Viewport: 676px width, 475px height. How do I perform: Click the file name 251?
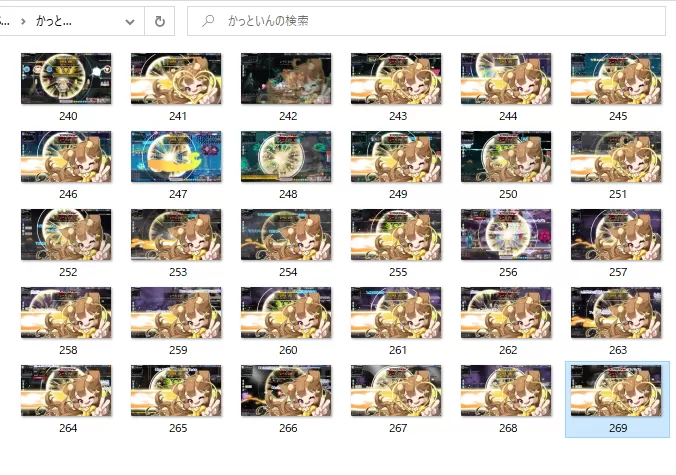(618, 194)
